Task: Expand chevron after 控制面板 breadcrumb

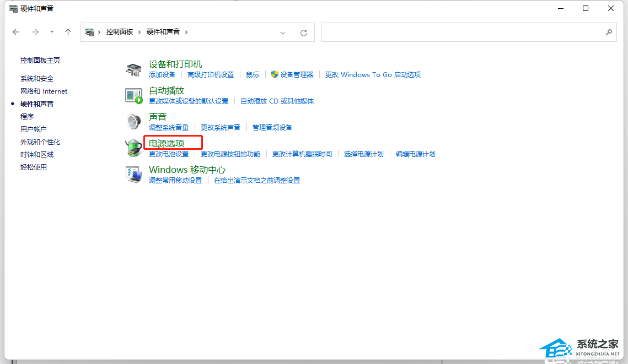Action: click(139, 32)
